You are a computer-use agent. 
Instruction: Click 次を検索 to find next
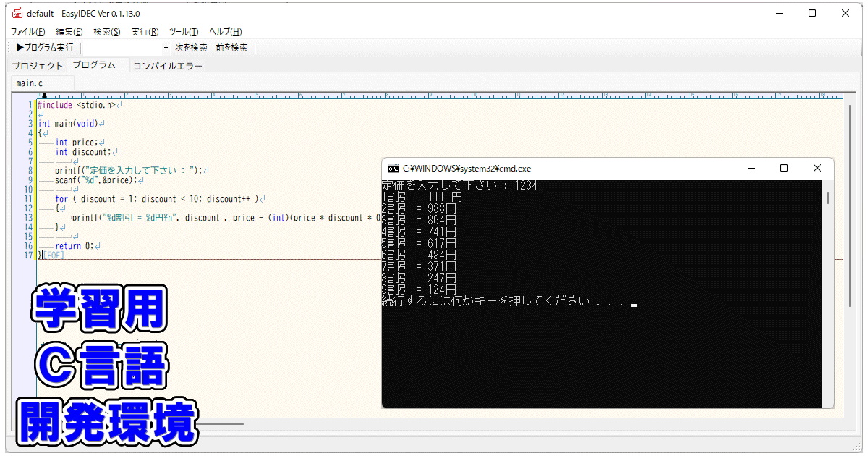[x=191, y=48]
